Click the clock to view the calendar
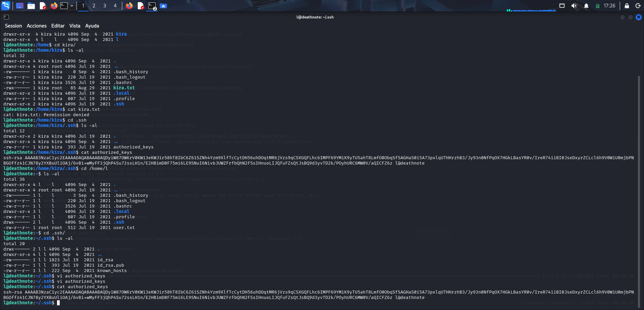The width and height of the screenshot is (644, 310). click(x=609, y=6)
